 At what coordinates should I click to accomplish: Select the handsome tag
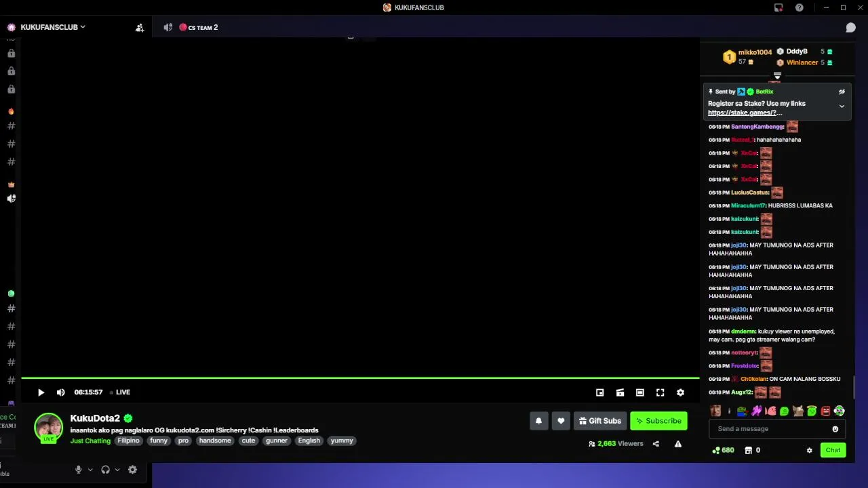[x=215, y=441]
